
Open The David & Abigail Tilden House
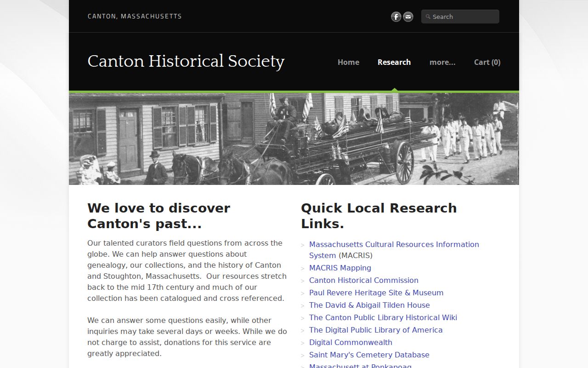(369, 305)
